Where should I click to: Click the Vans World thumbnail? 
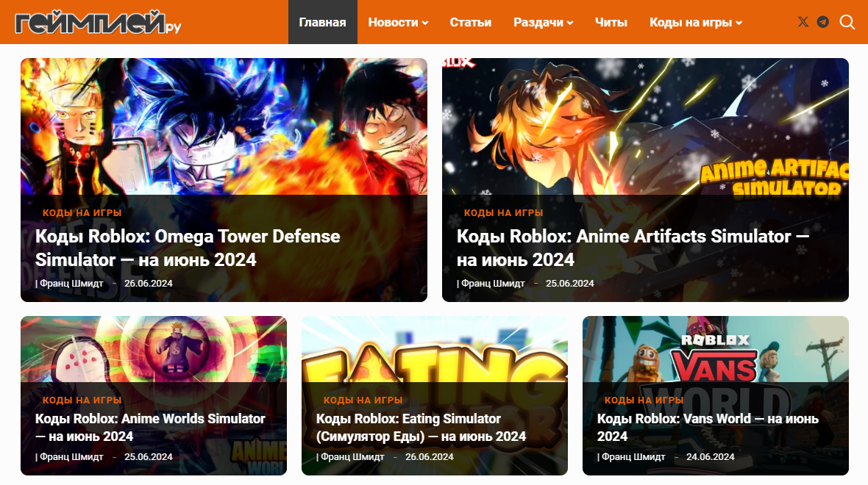point(715,349)
